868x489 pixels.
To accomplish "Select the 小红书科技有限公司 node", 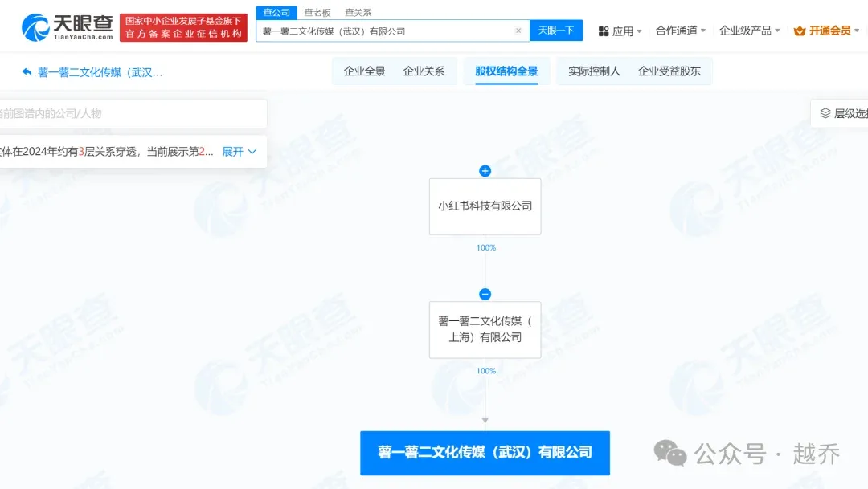I will (x=485, y=206).
